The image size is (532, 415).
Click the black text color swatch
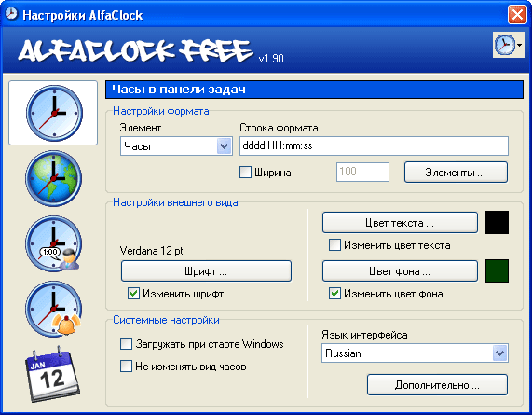497,223
